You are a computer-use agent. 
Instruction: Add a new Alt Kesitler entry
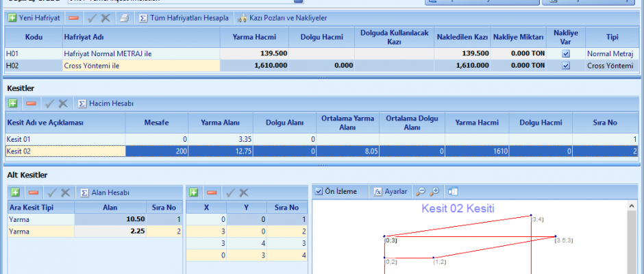click(x=12, y=192)
